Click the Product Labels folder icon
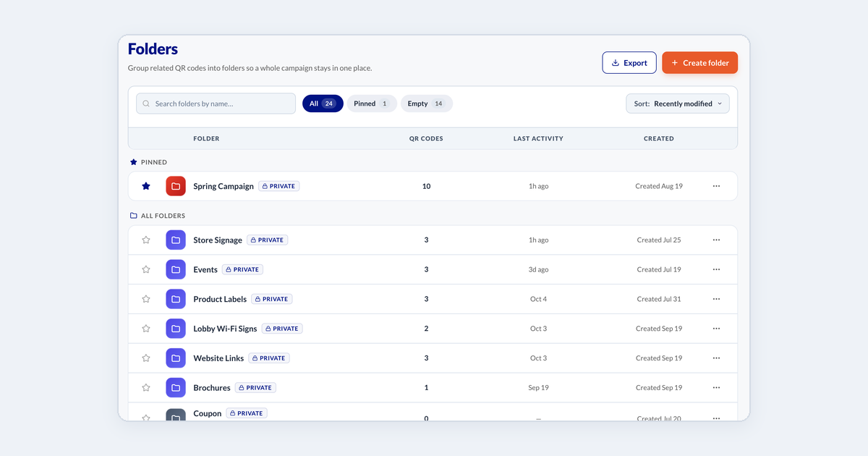The width and height of the screenshot is (868, 456). pyautogui.click(x=176, y=299)
